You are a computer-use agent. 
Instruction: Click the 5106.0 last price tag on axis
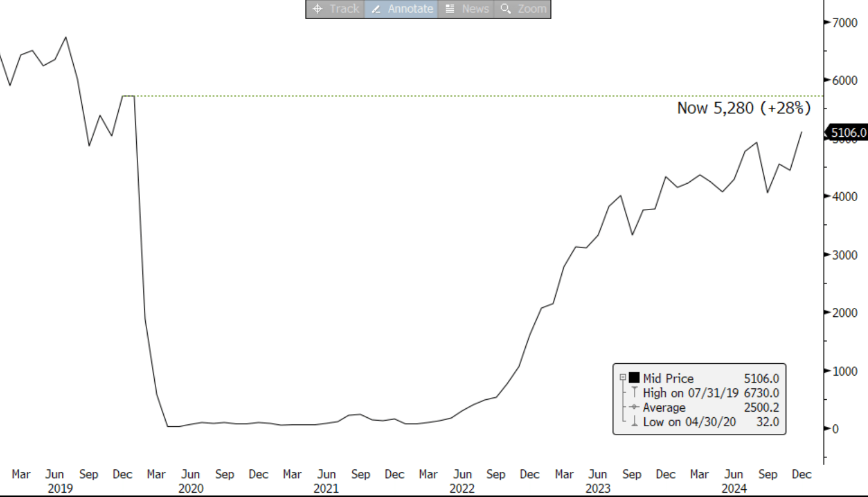(847, 133)
